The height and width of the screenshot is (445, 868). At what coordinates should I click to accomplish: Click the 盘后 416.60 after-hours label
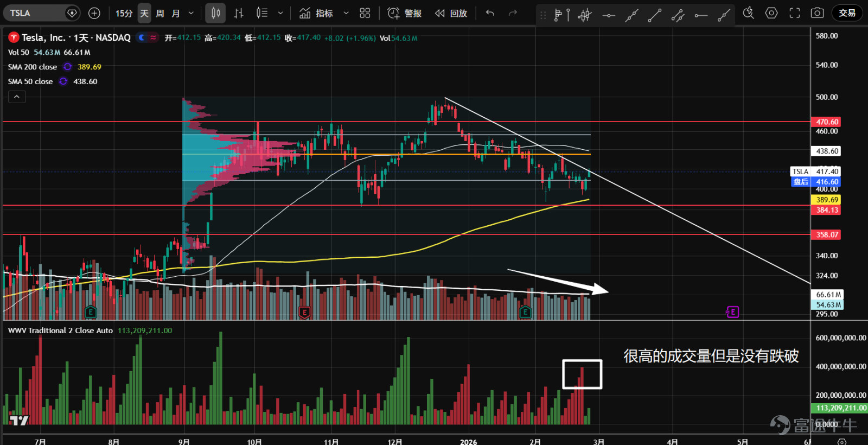point(816,182)
